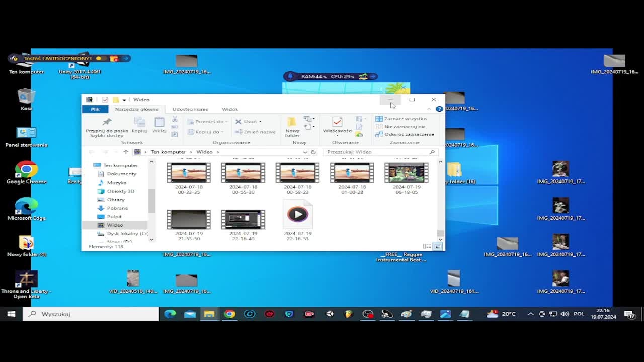Switch to large thumbnails view icon
644x362 pixels.
(x=438, y=246)
